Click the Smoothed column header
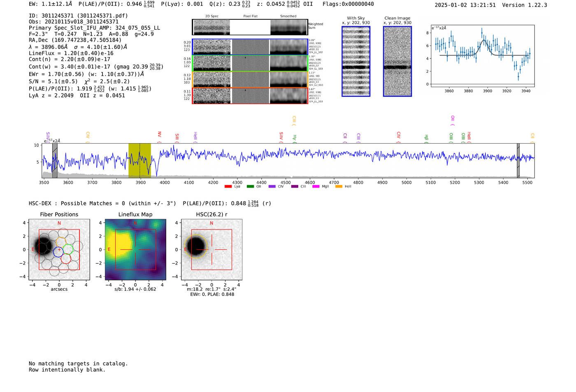Image resolution: width=576 pixels, height=392 pixels. [x=288, y=16]
